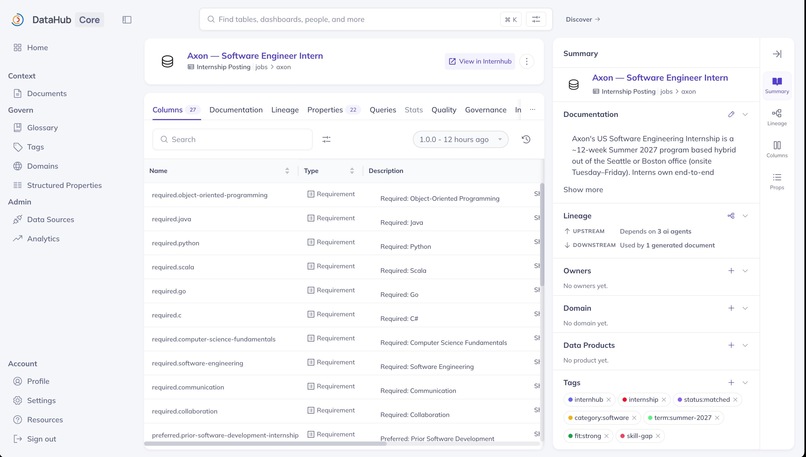Image resolution: width=806 pixels, height=457 pixels.
Task: Remove the term:summer-2027 tag
Action: [717, 418]
